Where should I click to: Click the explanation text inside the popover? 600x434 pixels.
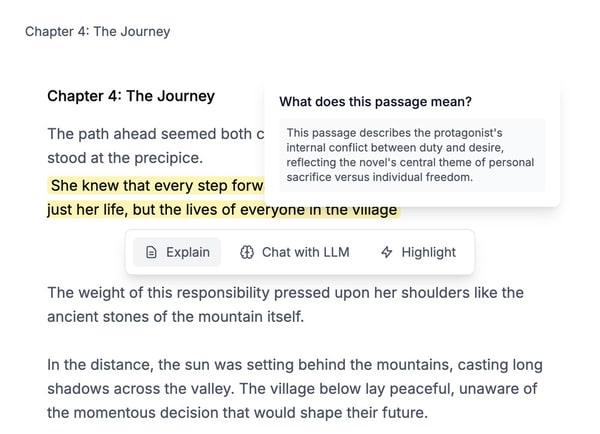(x=410, y=155)
